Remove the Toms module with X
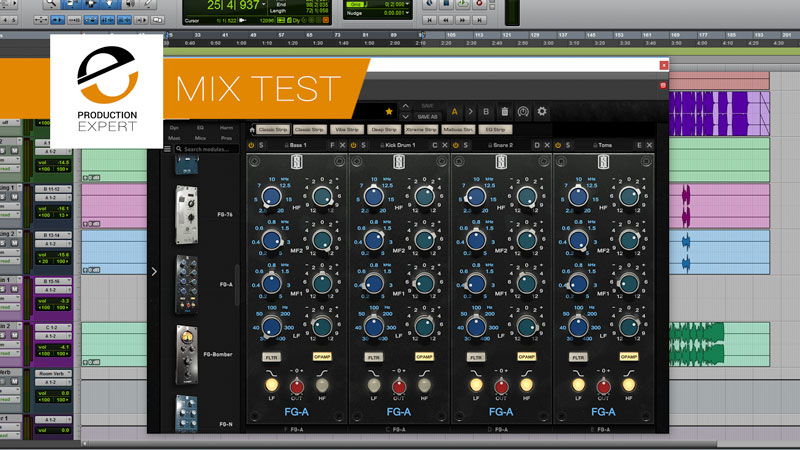The height and width of the screenshot is (450, 800). pyautogui.click(x=649, y=145)
